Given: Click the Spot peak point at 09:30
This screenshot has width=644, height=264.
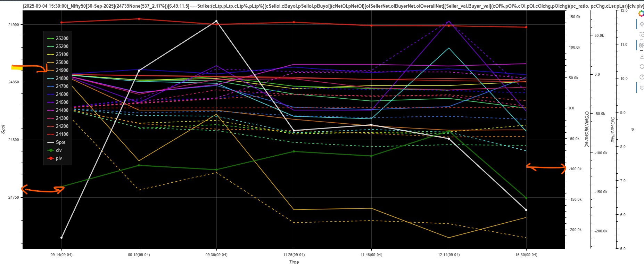Looking at the screenshot, I should coord(216,21).
